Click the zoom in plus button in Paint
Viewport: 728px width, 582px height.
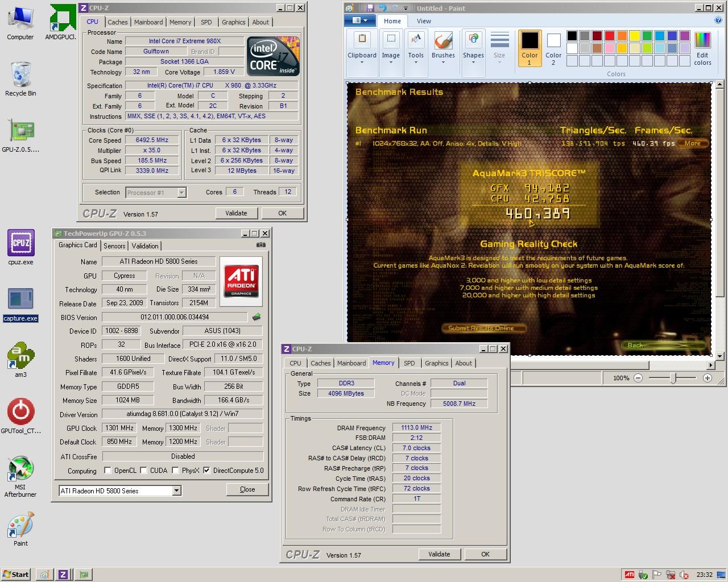coord(708,378)
